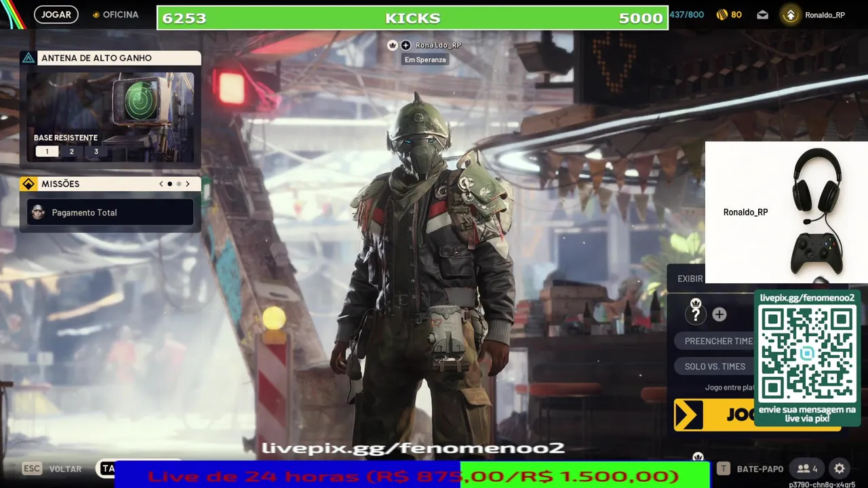Click the Ronaldo_RP nameplate above character
The height and width of the screenshot is (488, 868).
(x=438, y=45)
